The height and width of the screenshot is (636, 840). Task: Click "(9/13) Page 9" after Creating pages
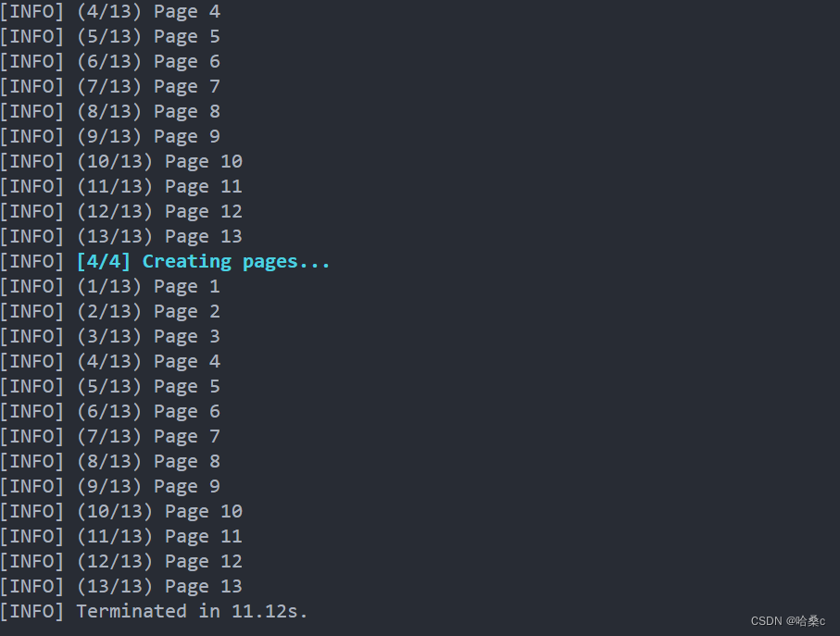148,487
